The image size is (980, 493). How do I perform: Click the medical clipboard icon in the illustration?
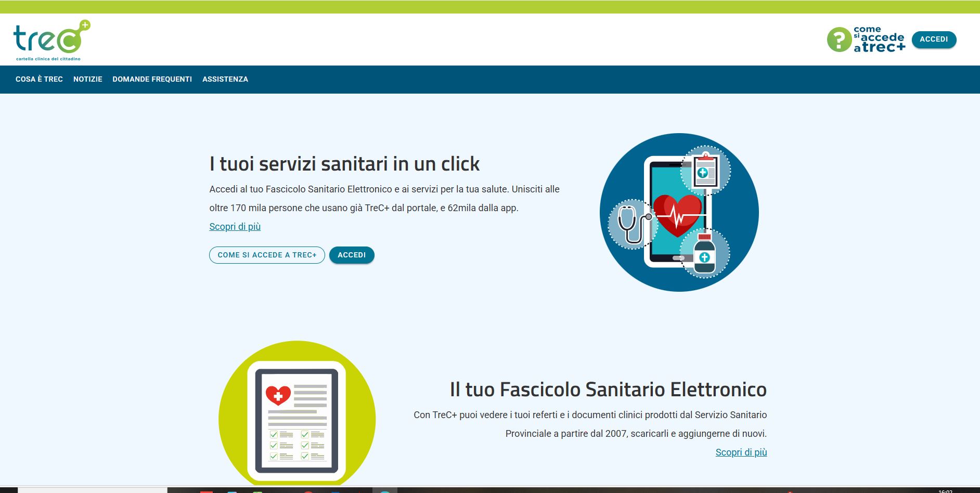[x=705, y=171]
